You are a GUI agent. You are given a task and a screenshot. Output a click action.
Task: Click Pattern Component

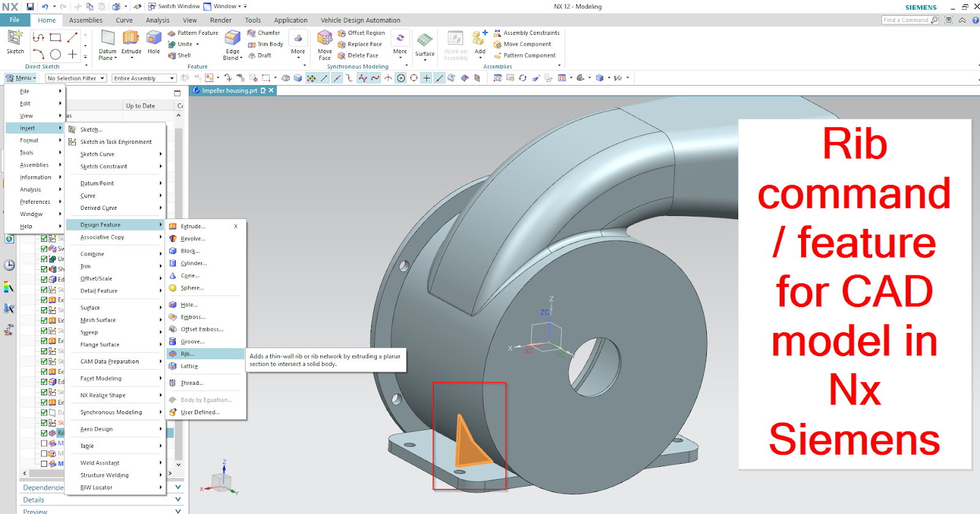point(524,55)
